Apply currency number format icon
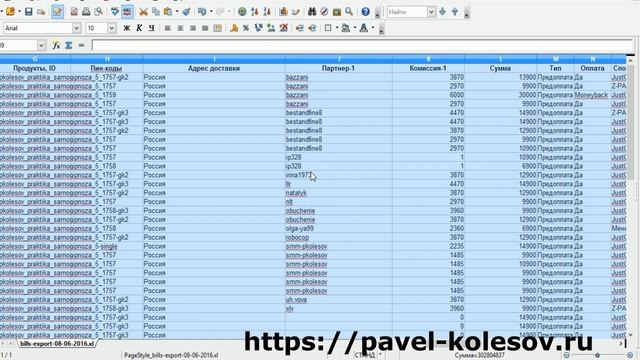 pos(234,28)
